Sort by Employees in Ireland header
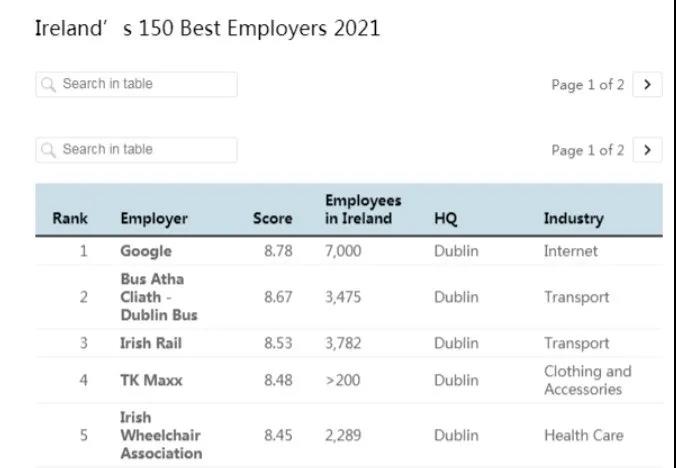 (363, 209)
